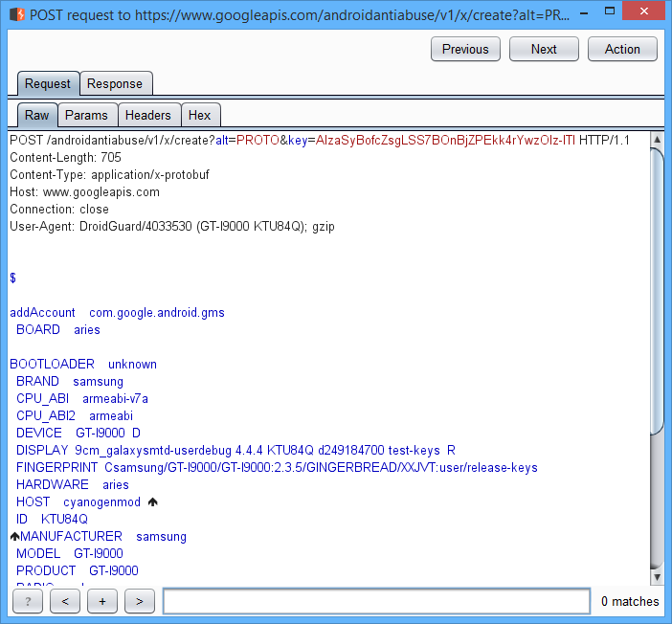Click the MODEL GT-I9000 line
The height and width of the screenshot is (624, 672).
[70, 553]
